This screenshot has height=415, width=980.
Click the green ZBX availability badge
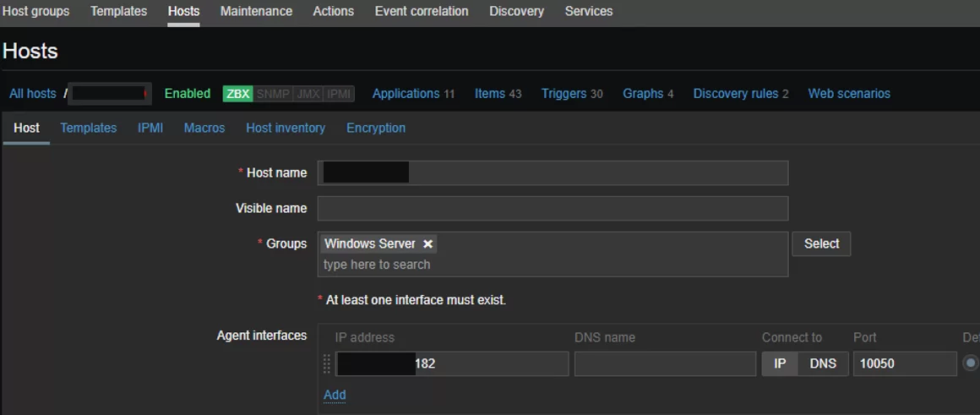coord(237,94)
